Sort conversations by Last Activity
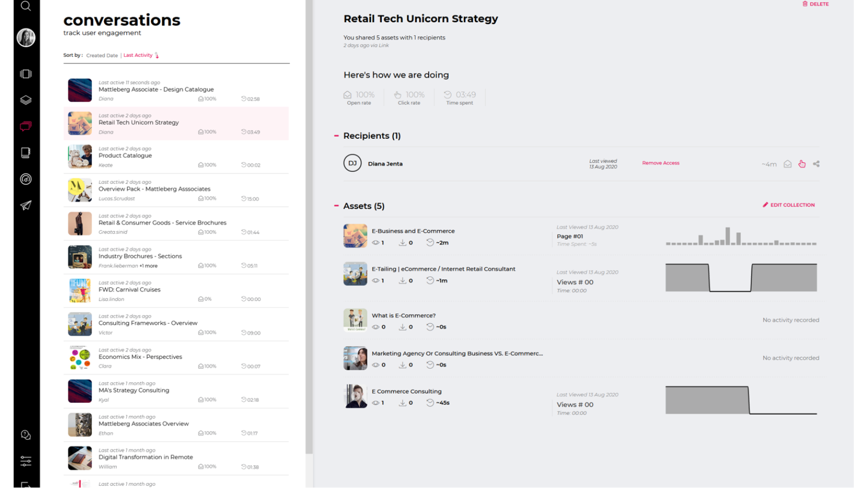868x488 pixels. click(x=138, y=55)
